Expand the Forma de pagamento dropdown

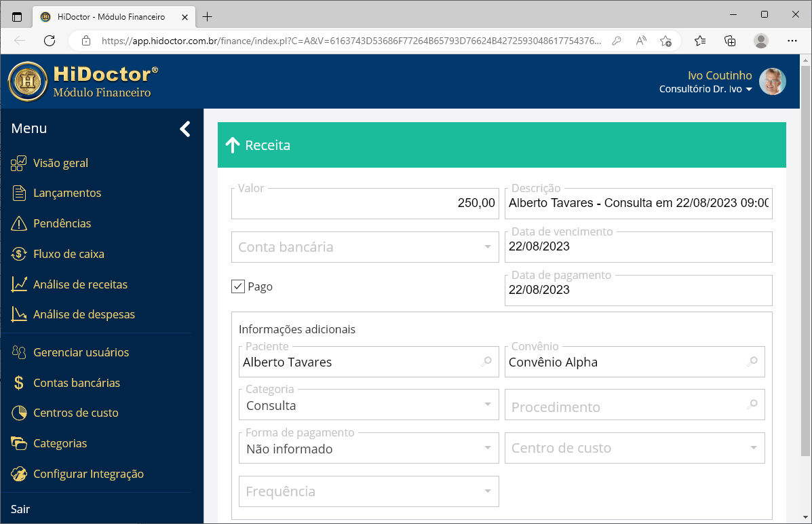pos(486,448)
